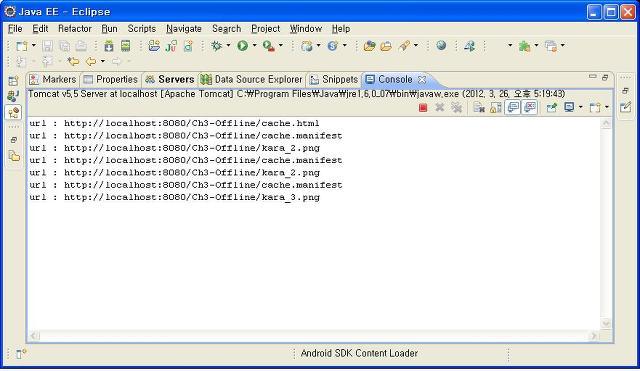This screenshot has height=371, width=640.
Task: Expand Display Selected Console dropdown arrow
Action: click(581, 107)
